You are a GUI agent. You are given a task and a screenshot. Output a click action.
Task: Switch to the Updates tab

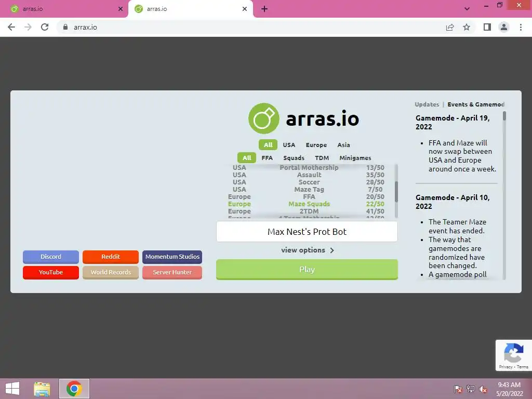427,104
